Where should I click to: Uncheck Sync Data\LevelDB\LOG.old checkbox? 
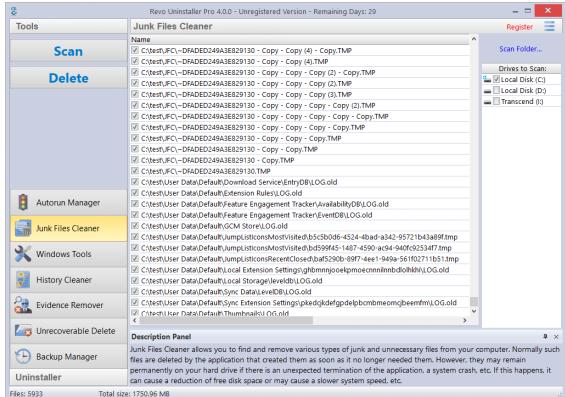tap(135, 291)
